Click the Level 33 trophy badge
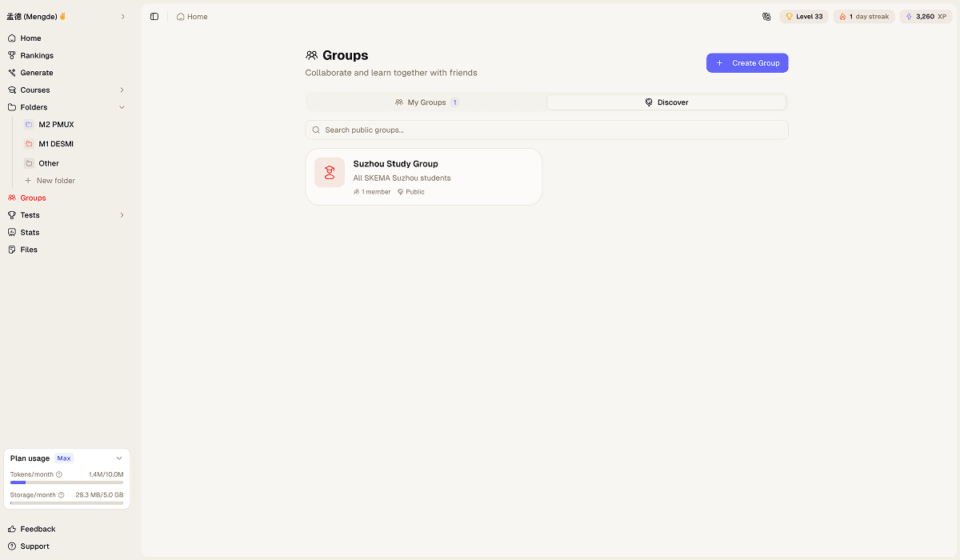Screen dimensions: 960x560 click(x=803, y=16)
